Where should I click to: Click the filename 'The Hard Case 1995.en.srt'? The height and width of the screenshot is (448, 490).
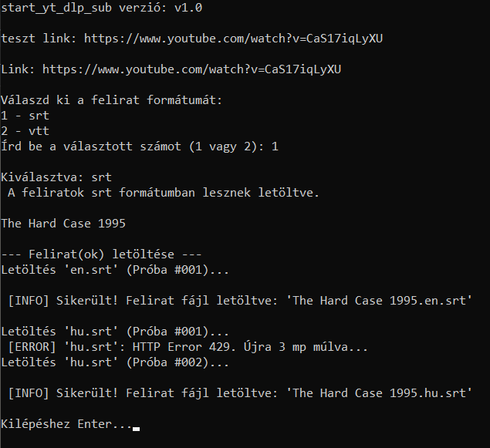tap(379, 301)
